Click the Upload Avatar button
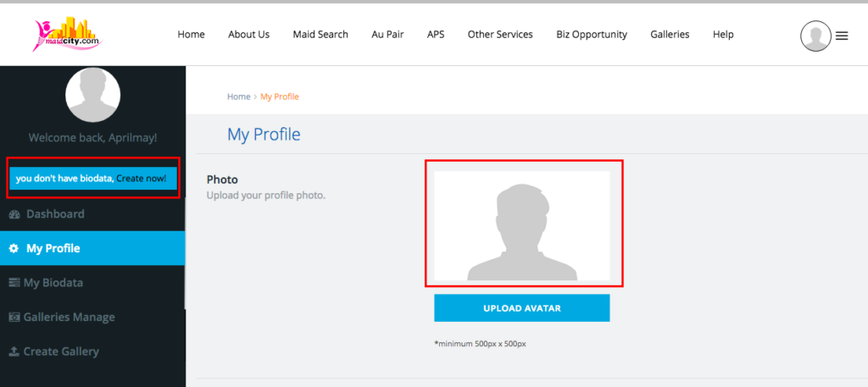This screenshot has height=387, width=868. click(521, 308)
